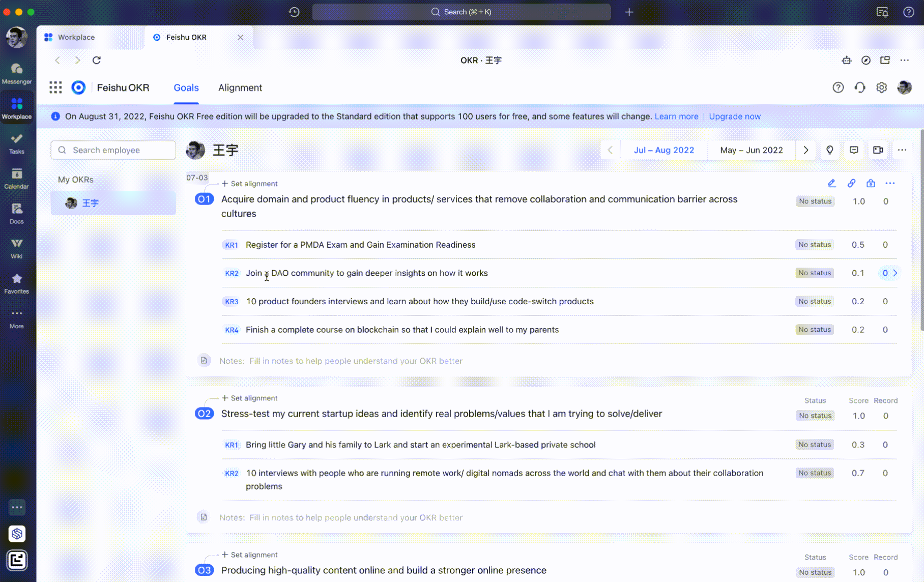This screenshot has width=924, height=582.
Task: Switch to the Workplace tab
Action: click(90, 37)
